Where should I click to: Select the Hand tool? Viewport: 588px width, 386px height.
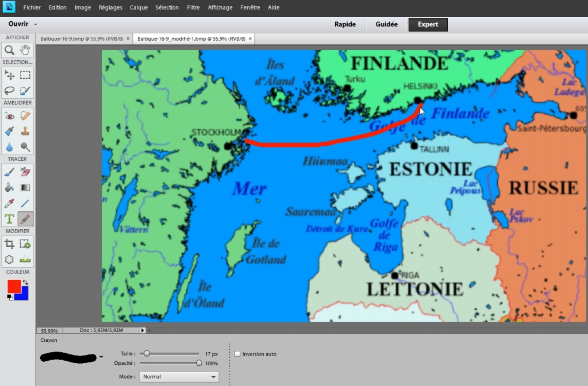(x=25, y=50)
